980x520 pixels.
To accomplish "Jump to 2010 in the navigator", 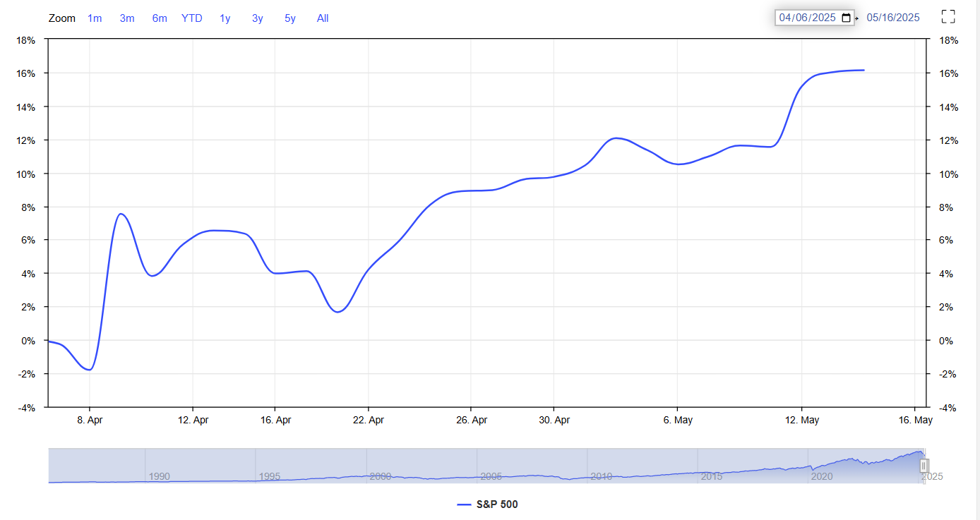I will pos(601,476).
